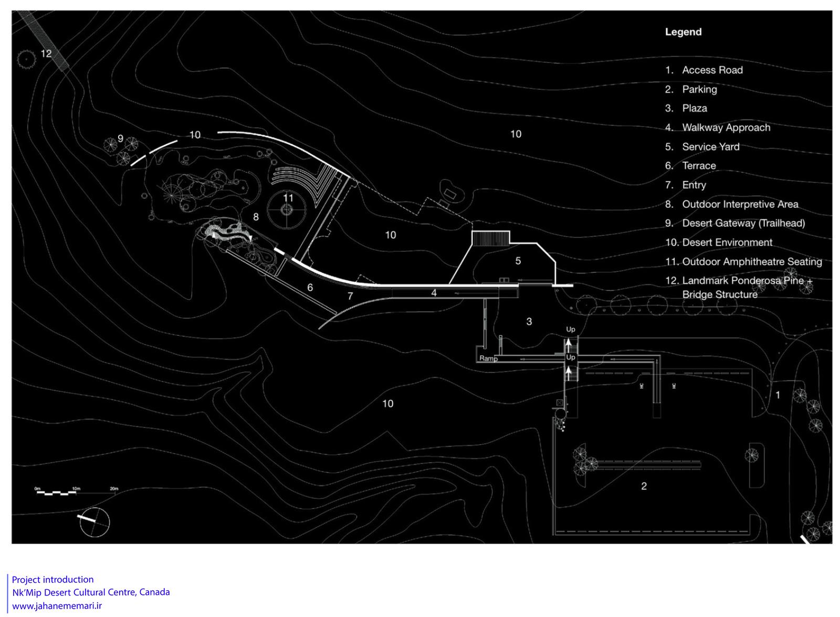Screen dimensions: 840x617
Task: Click the circular amphitheatre stage labeled 11
Action: (x=287, y=209)
